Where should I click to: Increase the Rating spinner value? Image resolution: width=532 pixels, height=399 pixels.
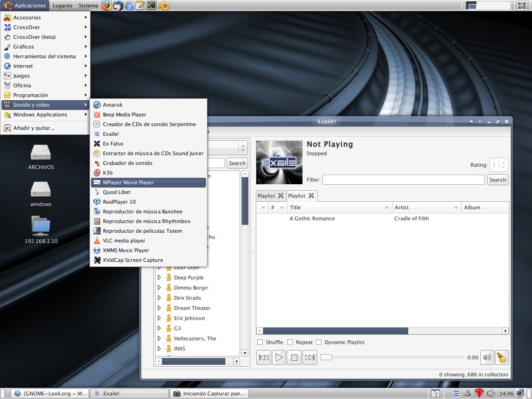(x=503, y=163)
